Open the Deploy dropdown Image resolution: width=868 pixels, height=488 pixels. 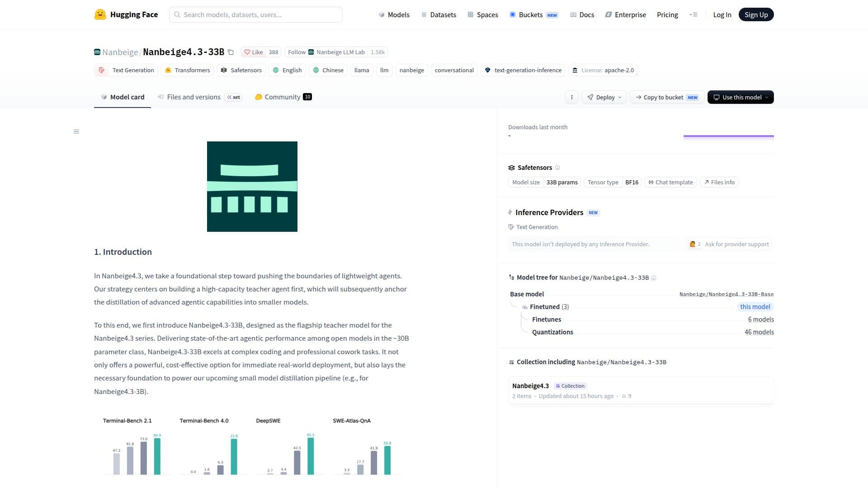604,97
